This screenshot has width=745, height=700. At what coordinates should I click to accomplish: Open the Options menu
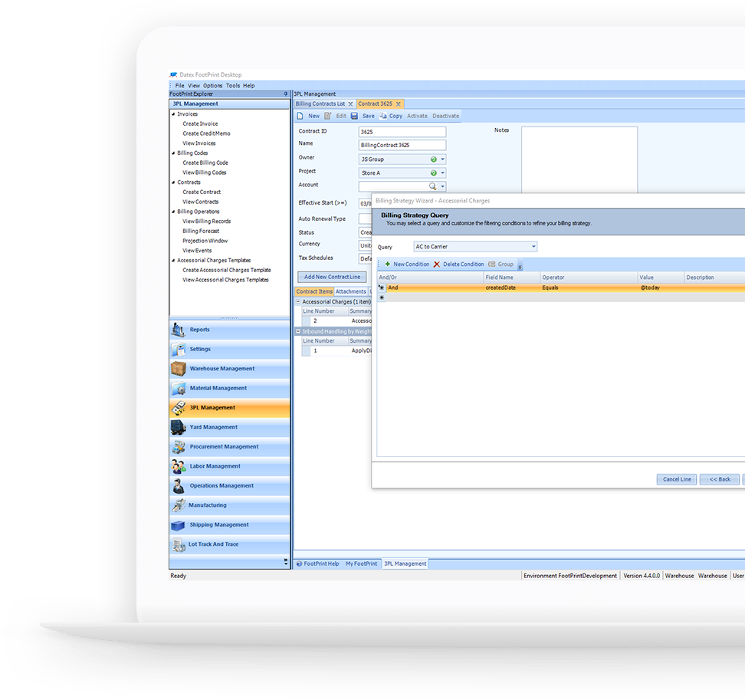click(x=213, y=86)
